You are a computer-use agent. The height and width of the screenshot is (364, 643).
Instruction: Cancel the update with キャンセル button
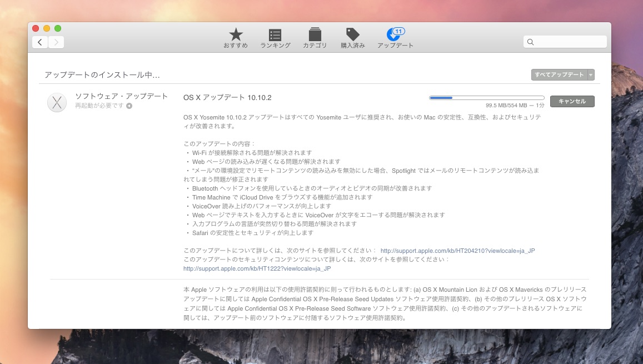(x=572, y=101)
